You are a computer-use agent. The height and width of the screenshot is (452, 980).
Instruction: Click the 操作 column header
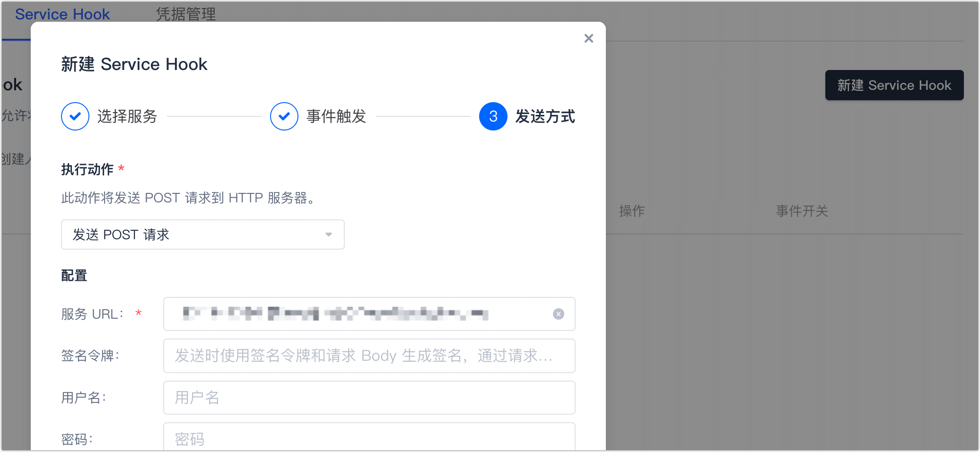pyautogui.click(x=632, y=211)
